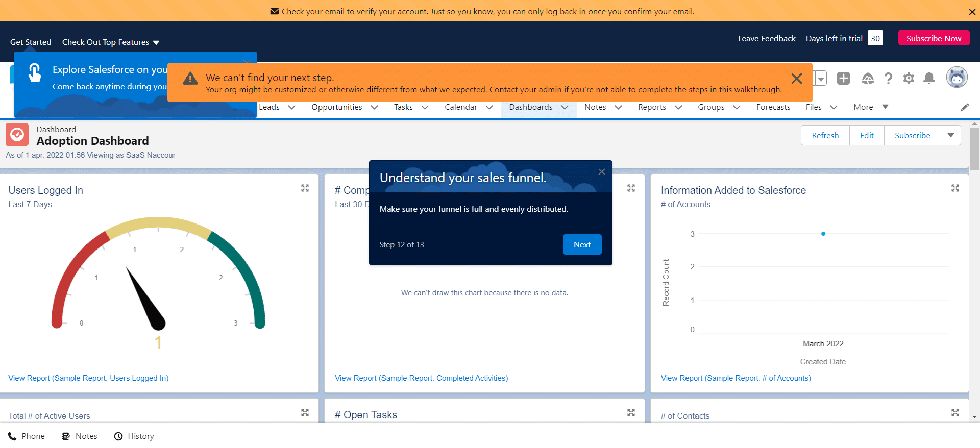980x448 pixels.
Task: Open the History utility
Action: click(x=134, y=436)
